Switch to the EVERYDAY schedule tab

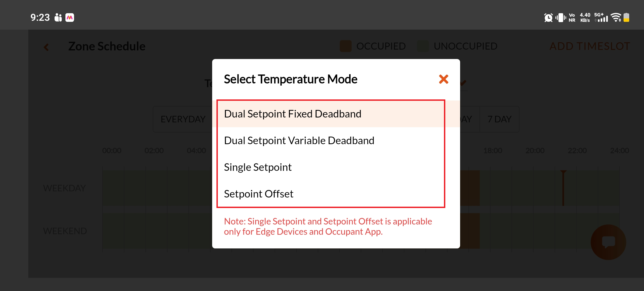tap(183, 119)
